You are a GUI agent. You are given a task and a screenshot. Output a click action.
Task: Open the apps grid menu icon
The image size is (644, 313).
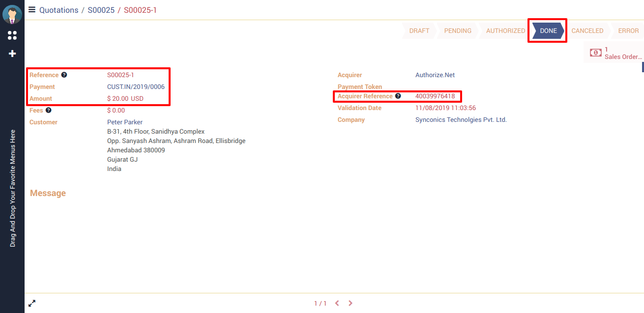[12, 35]
